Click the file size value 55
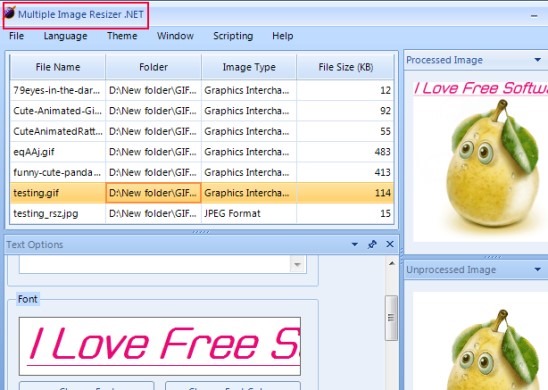548x390 pixels. [385, 131]
